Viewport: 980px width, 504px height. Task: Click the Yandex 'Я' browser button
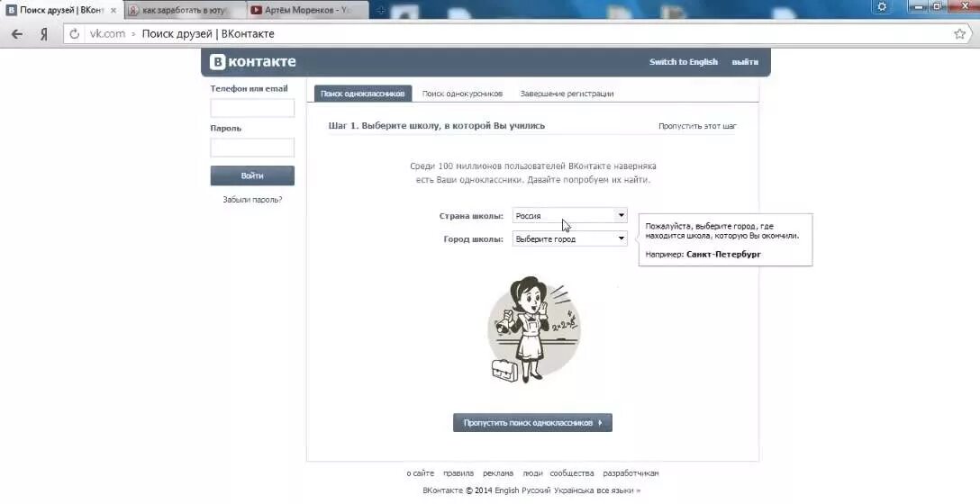(44, 34)
